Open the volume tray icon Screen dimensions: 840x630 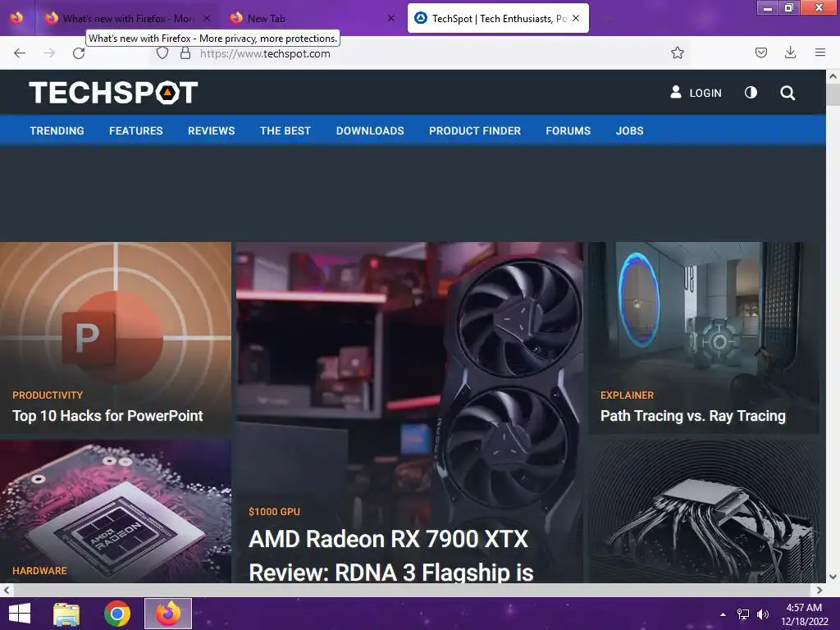coord(763,614)
